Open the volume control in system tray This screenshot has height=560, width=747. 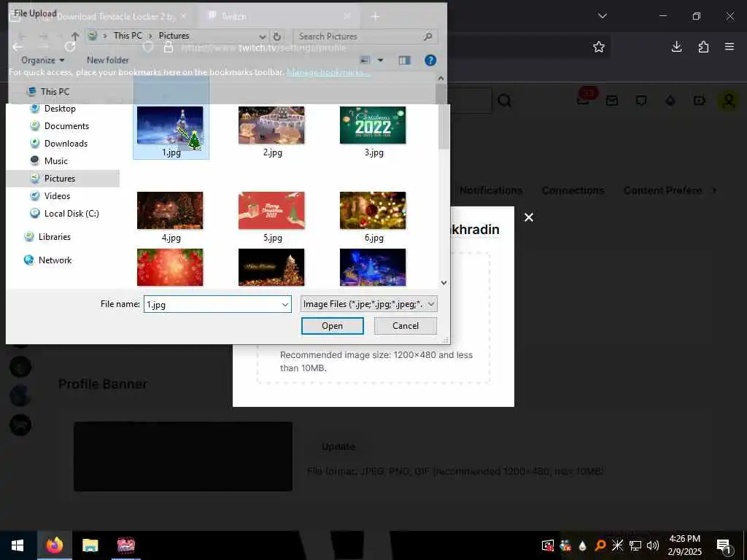pos(652,545)
